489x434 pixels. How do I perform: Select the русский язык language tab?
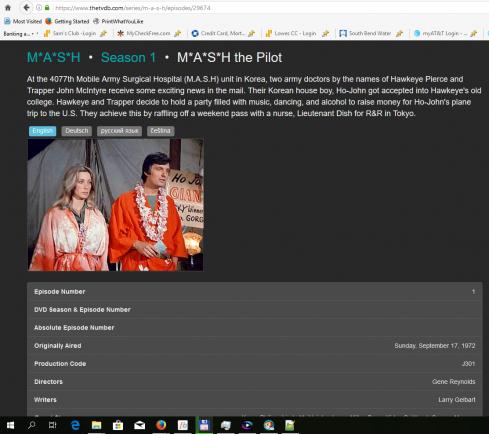(x=119, y=131)
